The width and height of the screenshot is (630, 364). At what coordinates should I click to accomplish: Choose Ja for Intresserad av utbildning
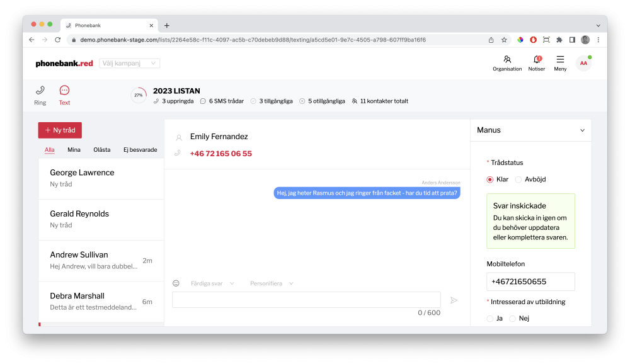[490, 319]
